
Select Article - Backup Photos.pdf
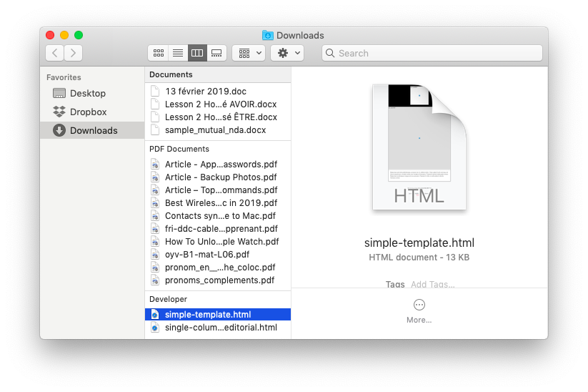(220, 177)
